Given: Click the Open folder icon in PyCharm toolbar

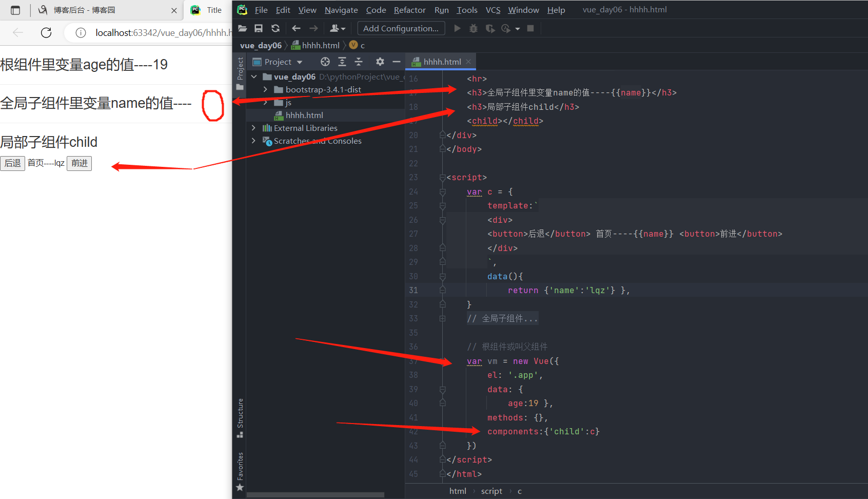Looking at the screenshot, I should 243,28.
